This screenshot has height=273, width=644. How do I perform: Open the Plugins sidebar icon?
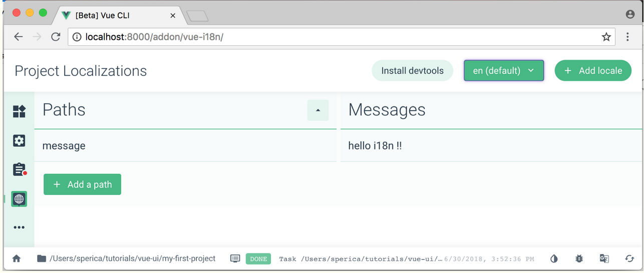click(19, 111)
